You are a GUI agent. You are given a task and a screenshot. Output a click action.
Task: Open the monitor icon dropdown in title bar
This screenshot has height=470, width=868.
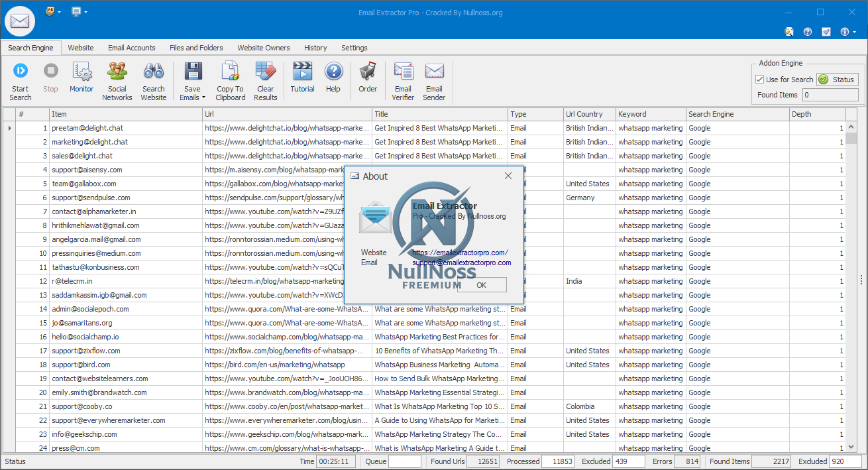(x=86, y=12)
